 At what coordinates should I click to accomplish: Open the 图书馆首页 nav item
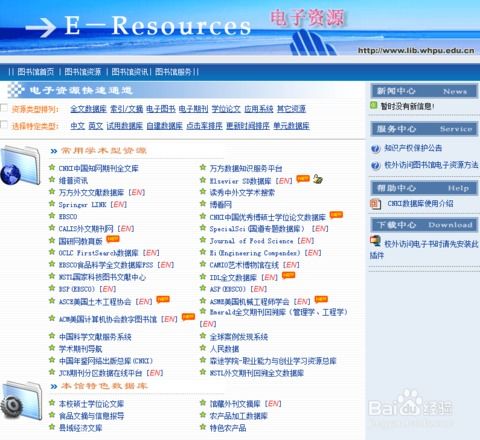36,72
